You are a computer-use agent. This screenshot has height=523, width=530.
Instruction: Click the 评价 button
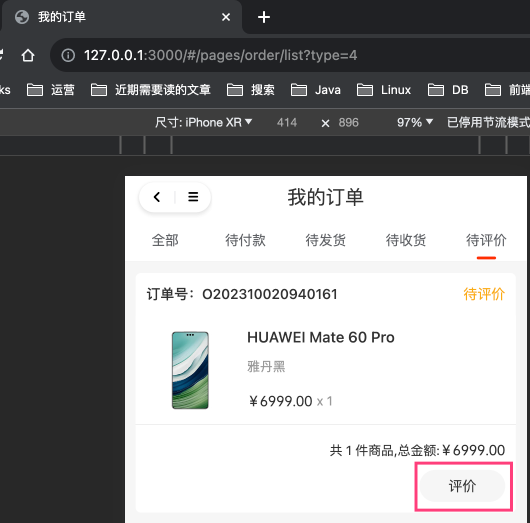click(462, 486)
